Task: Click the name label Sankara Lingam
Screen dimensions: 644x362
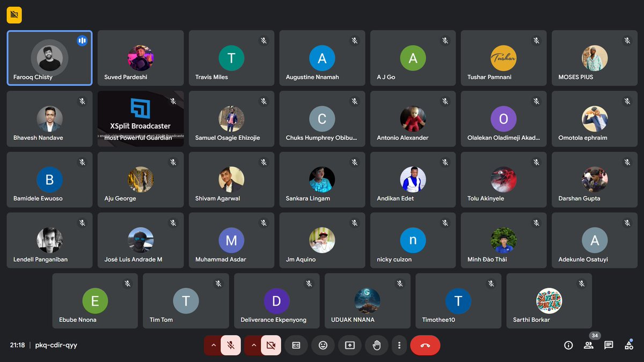Action: coord(308,198)
